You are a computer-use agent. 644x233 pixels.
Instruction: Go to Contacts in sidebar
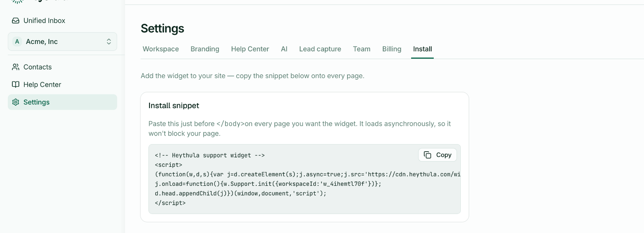tap(62, 67)
